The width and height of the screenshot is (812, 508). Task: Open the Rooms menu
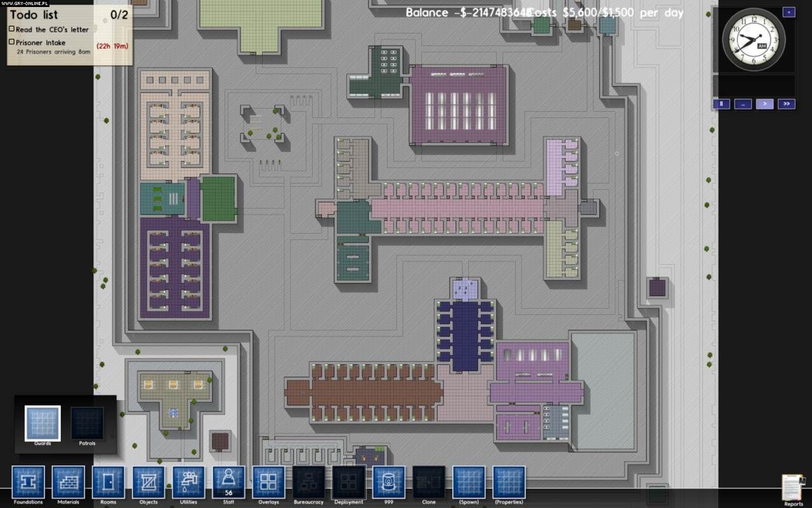click(108, 483)
